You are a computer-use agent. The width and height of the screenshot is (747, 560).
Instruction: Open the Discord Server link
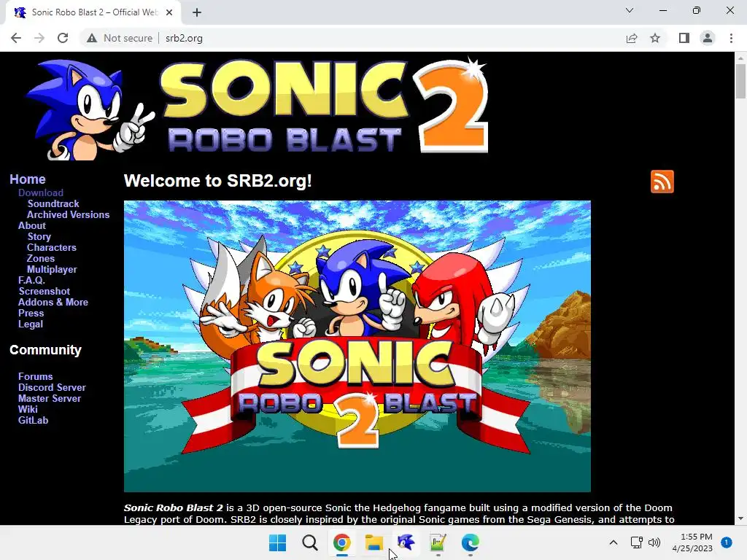pos(52,387)
